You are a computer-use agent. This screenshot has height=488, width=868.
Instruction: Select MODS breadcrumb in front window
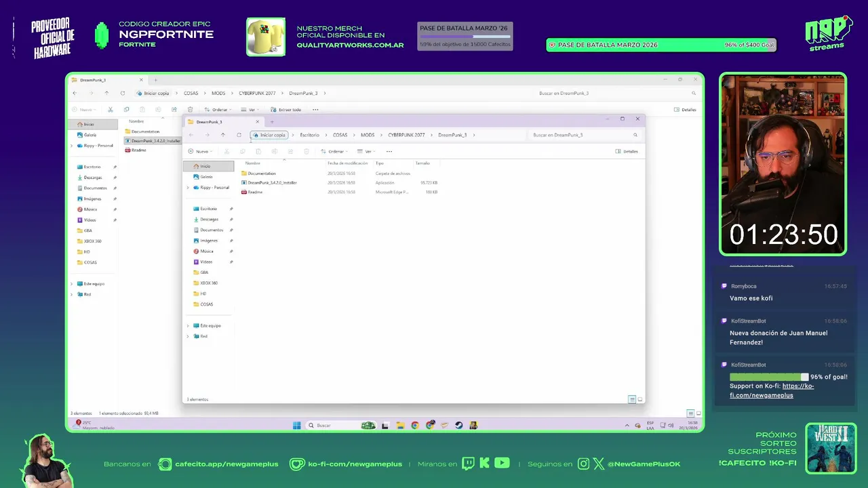[x=368, y=135]
